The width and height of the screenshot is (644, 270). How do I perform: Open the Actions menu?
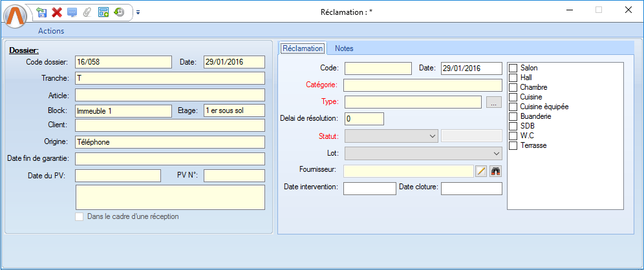tap(51, 30)
